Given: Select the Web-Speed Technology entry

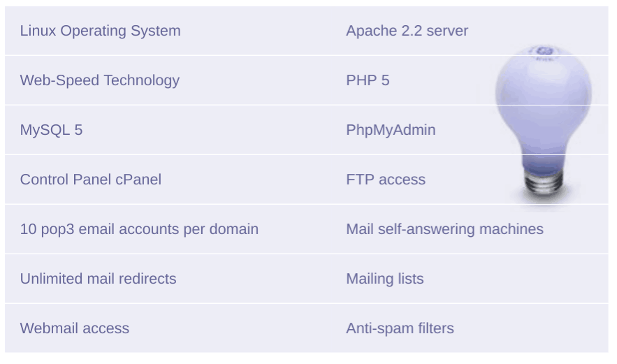Looking at the screenshot, I should click(x=99, y=80).
